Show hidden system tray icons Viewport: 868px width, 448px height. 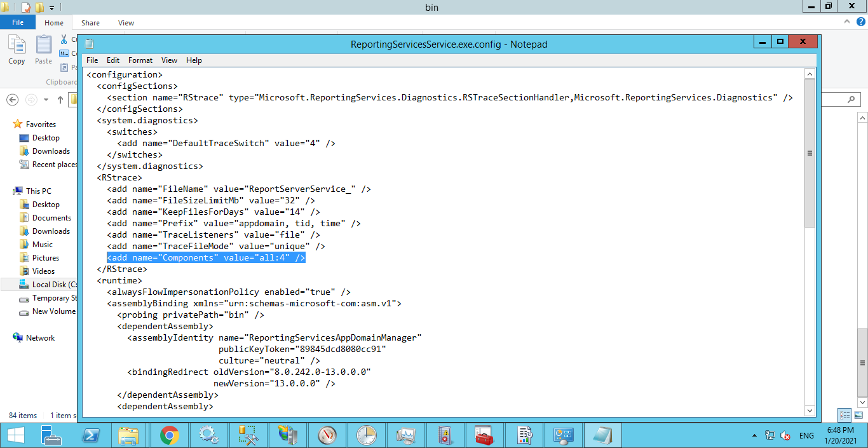pos(754,436)
